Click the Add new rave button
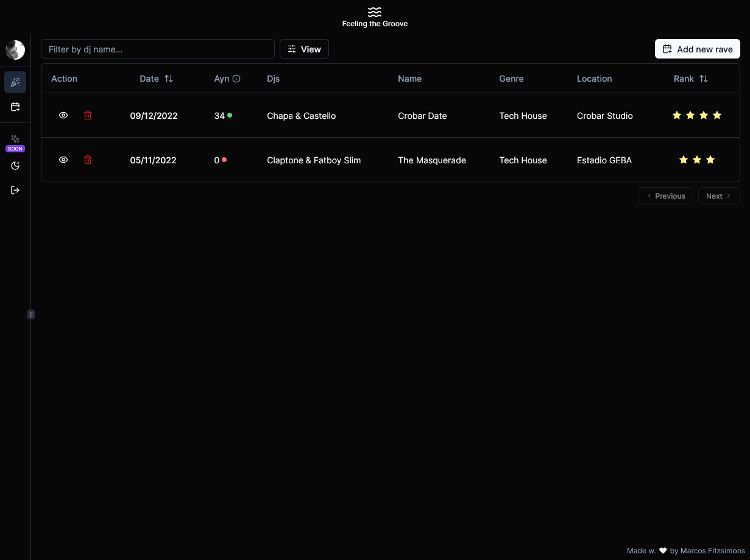 point(698,49)
